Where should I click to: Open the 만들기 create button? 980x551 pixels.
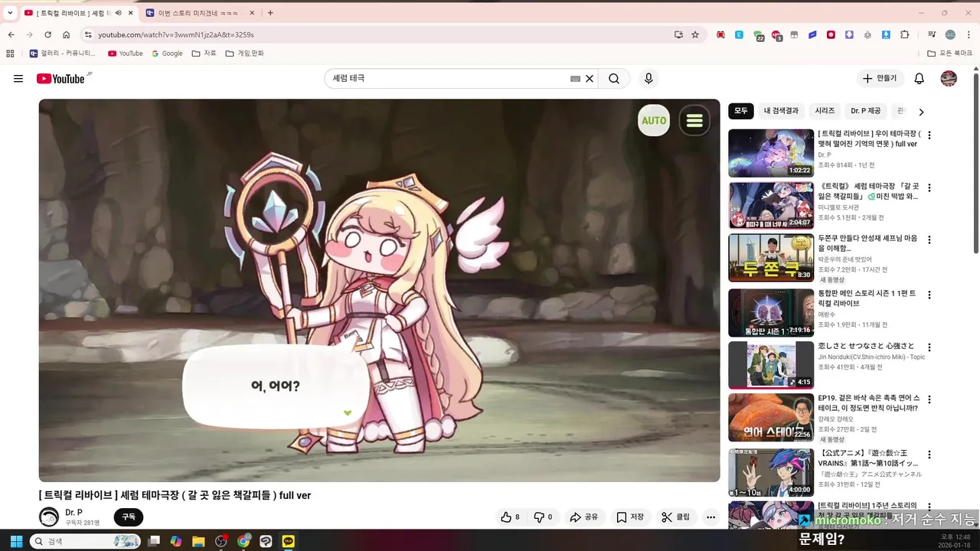[880, 79]
